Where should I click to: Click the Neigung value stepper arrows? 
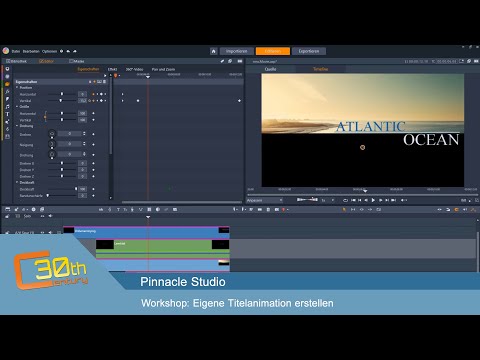(x=84, y=144)
